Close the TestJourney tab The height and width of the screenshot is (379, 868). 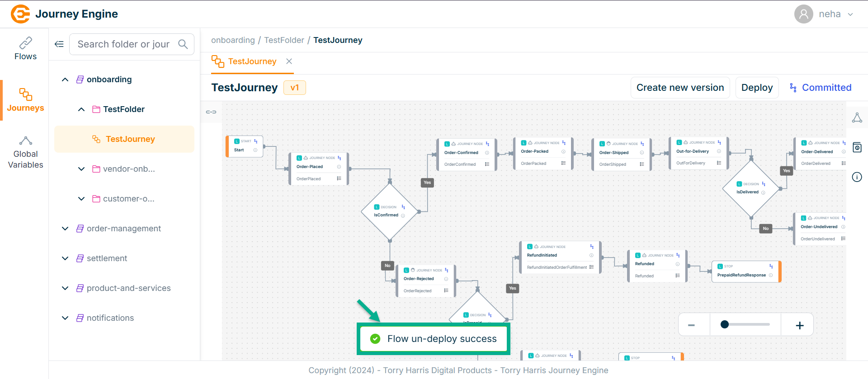click(x=289, y=61)
